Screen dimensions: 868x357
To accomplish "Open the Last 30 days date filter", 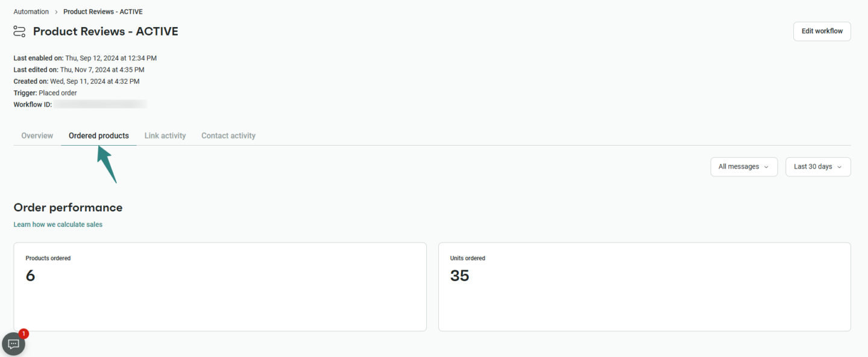I will click(x=817, y=167).
